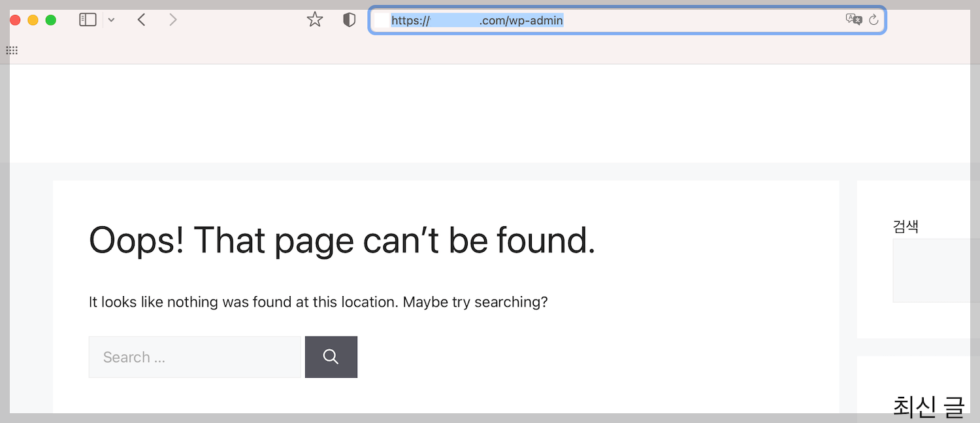This screenshot has width=980, height=423.
Task: Reload the page with refresh icon
Action: (874, 20)
